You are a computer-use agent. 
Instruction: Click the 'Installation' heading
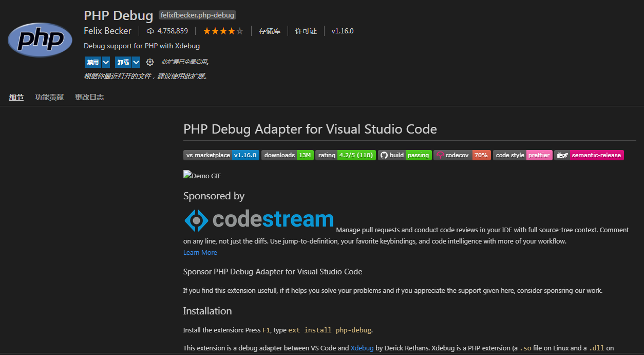[x=207, y=311]
